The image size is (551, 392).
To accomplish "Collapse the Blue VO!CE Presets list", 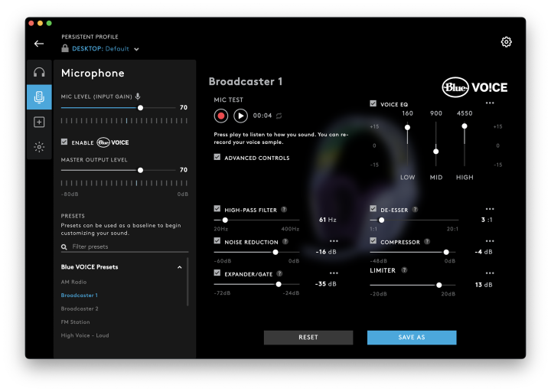I will click(x=180, y=267).
